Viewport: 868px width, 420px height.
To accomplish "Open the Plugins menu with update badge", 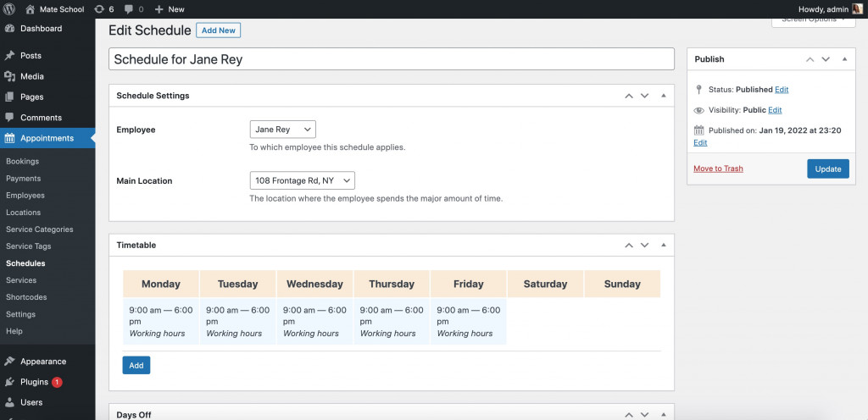I will pos(34,382).
